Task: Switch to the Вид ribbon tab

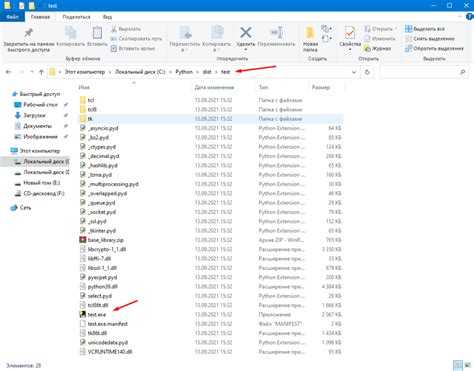Action: pos(107,17)
